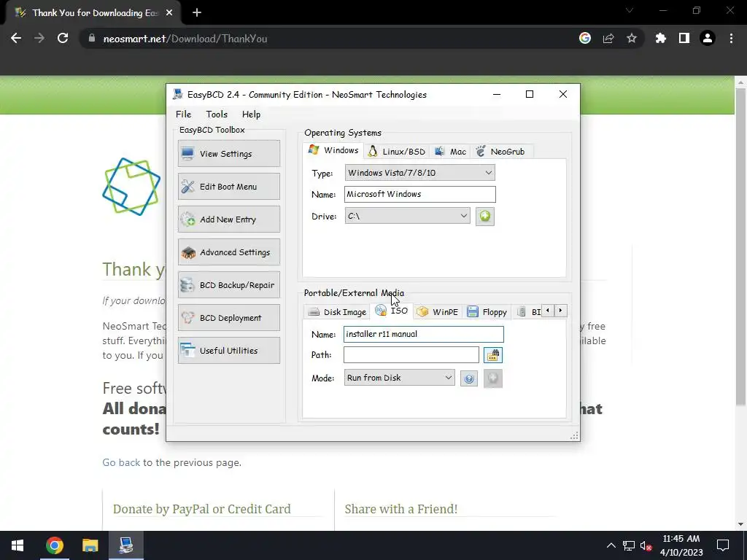Click the browser forward arrow
Image resolution: width=747 pixels, height=560 pixels.
(39, 38)
